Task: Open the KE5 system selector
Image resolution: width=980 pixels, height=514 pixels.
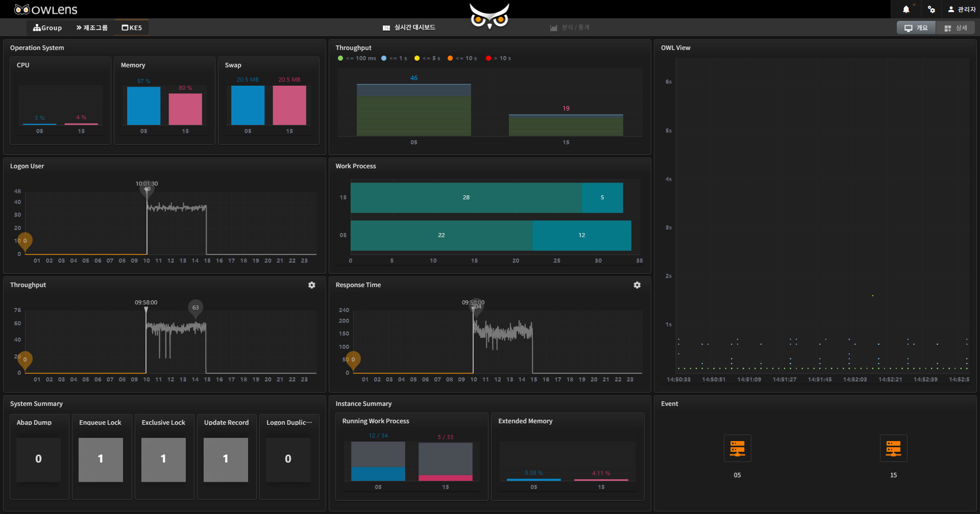Action: point(132,28)
